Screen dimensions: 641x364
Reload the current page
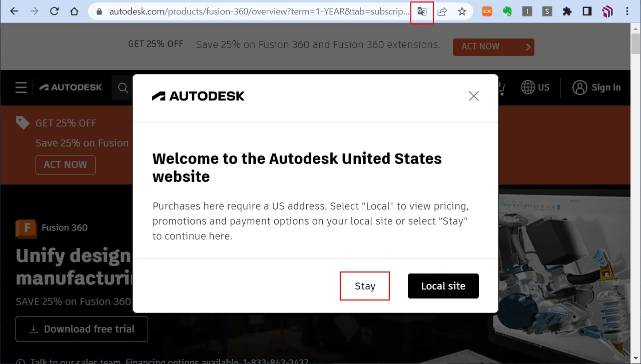click(55, 11)
